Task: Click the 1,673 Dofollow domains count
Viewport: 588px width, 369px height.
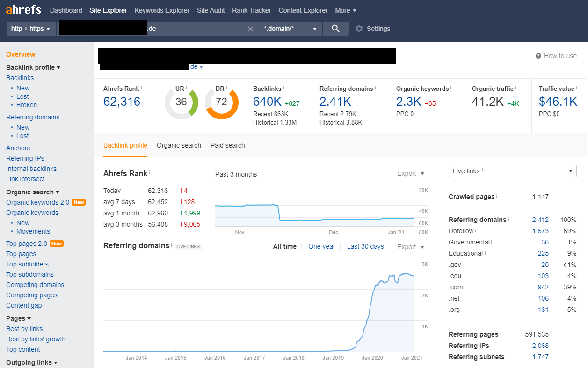Action: tap(540, 231)
